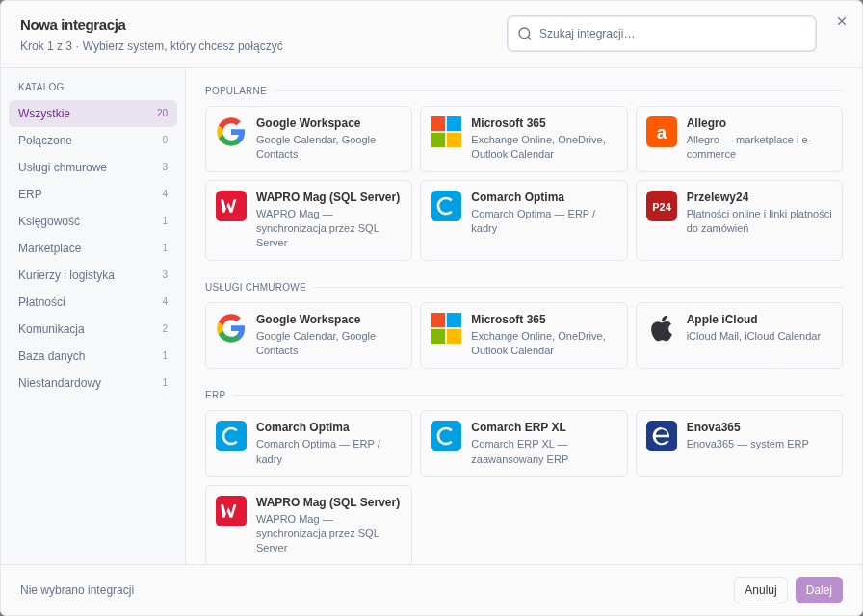Viewport: 863px width, 616px height.
Task: Click the Google logo in the Popularne section
Action: 230,132
